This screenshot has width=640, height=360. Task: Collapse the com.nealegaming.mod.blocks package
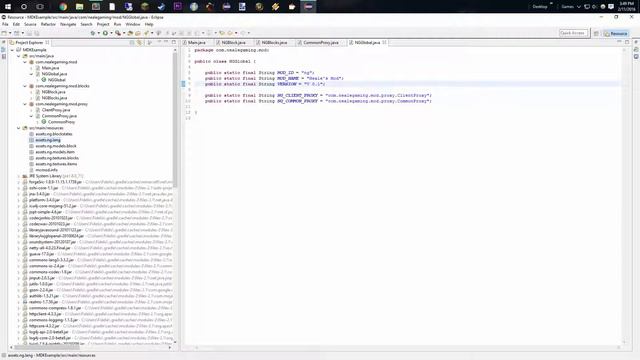25,86
